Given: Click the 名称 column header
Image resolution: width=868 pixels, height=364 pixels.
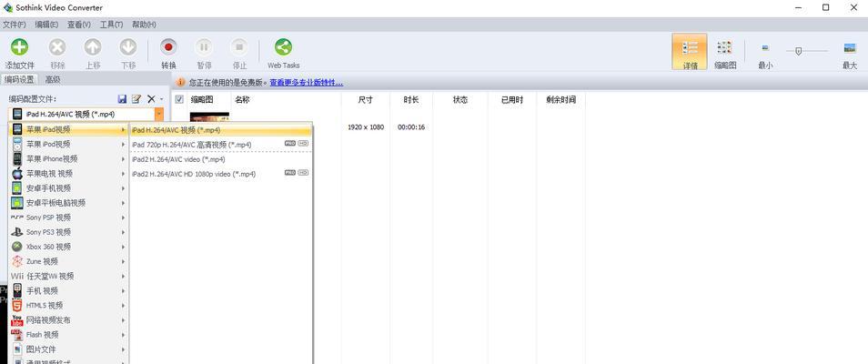Looking at the screenshot, I should coord(242,100).
